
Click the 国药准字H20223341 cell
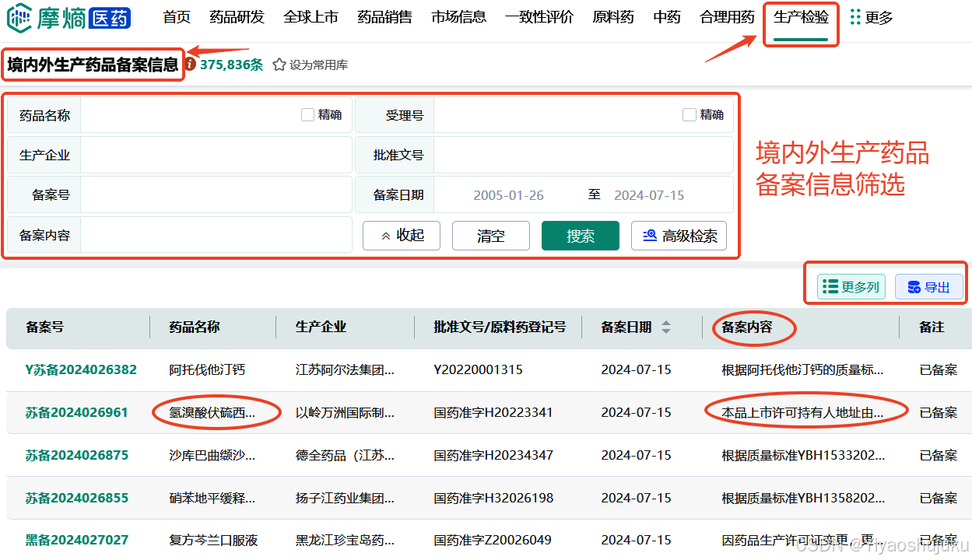click(493, 412)
